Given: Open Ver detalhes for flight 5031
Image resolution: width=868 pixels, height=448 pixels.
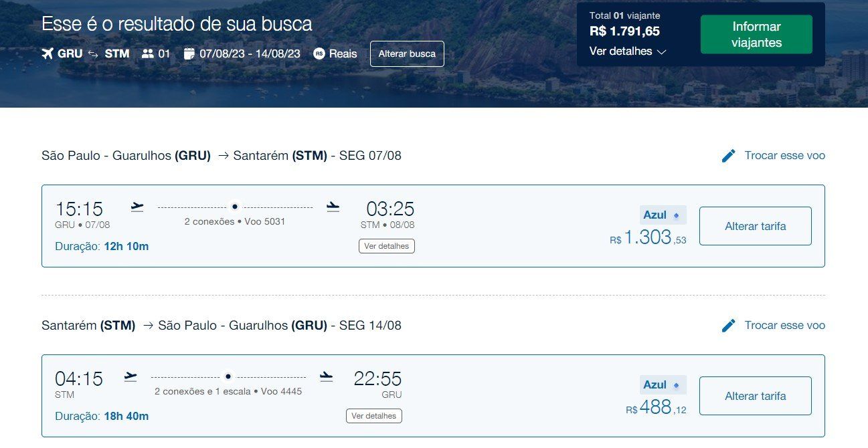Looking at the screenshot, I should coord(387,246).
